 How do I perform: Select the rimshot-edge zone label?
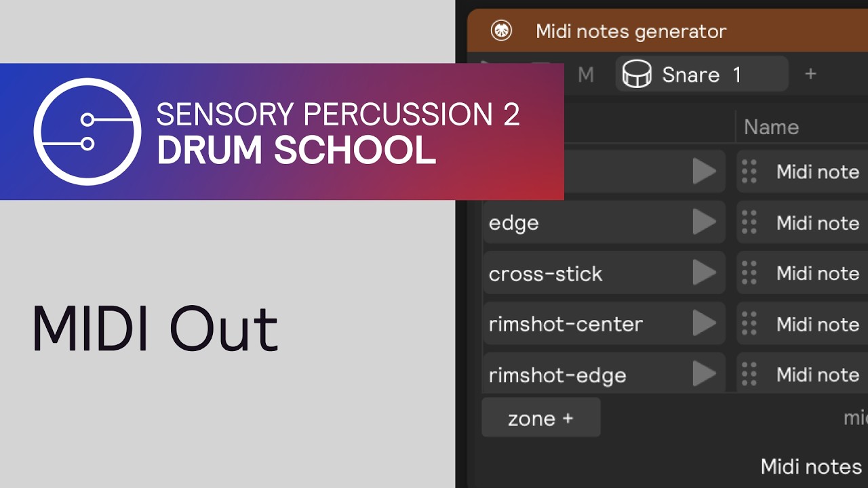[557, 375]
